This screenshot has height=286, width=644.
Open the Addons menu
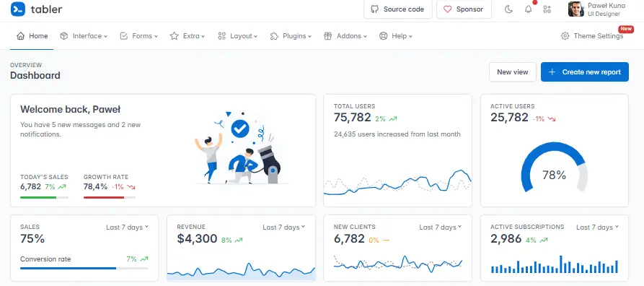click(345, 36)
